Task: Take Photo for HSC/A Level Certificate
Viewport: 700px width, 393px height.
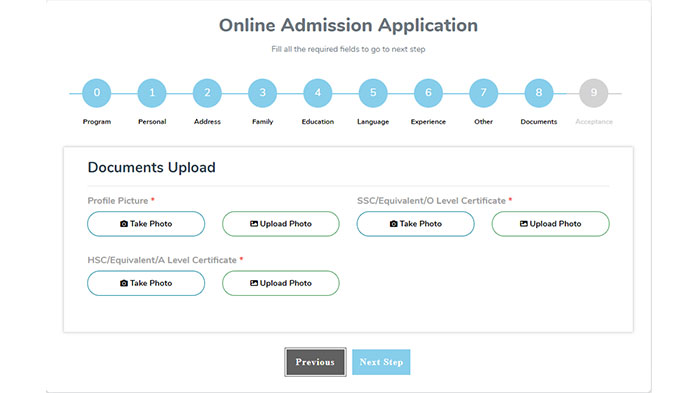Action: click(x=146, y=283)
